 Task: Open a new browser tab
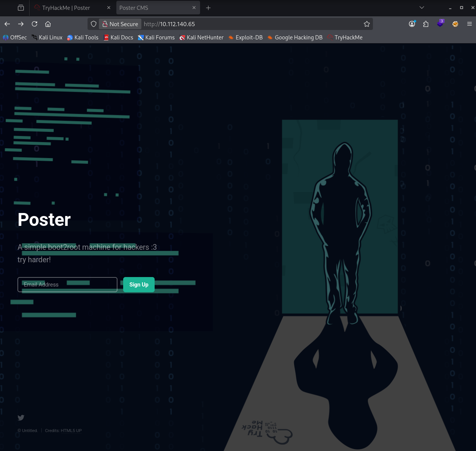pos(208,8)
